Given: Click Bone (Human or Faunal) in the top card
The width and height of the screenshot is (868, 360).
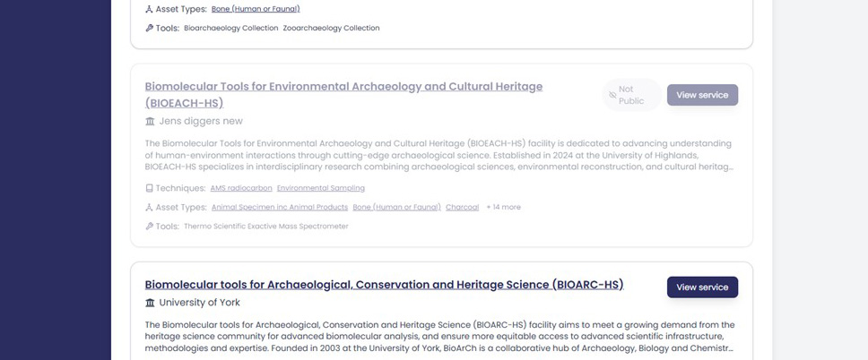Looking at the screenshot, I should [256, 9].
